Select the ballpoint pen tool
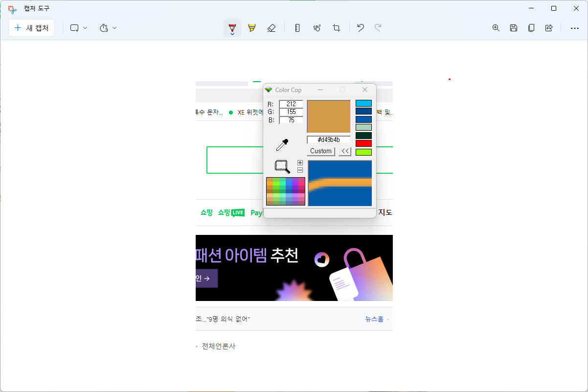The width and height of the screenshot is (588, 392). 232,28
